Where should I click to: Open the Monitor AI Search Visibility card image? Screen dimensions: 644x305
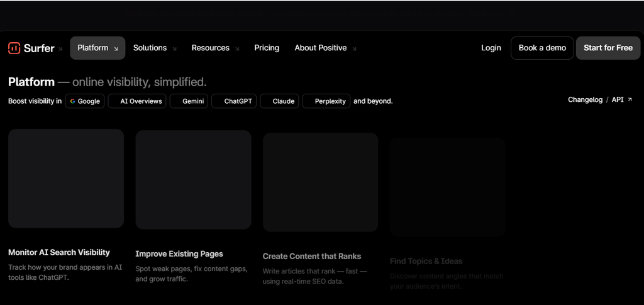click(65, 179)
